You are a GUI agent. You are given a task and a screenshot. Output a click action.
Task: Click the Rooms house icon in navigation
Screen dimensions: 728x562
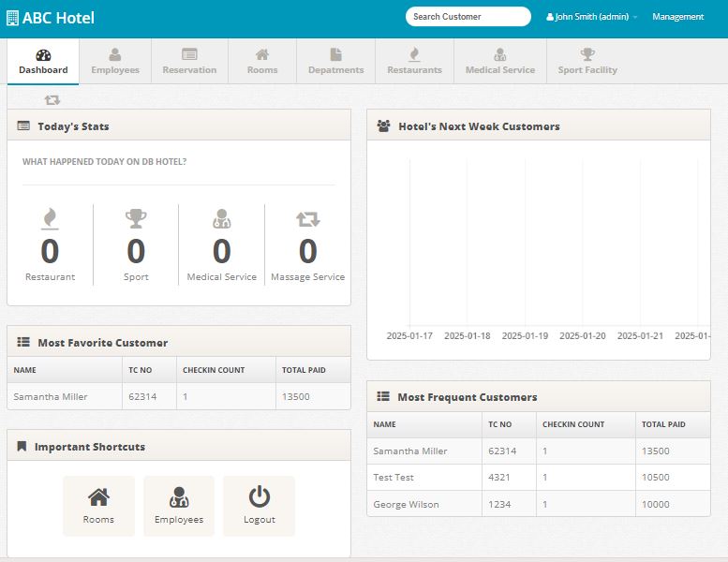(262, 54)
